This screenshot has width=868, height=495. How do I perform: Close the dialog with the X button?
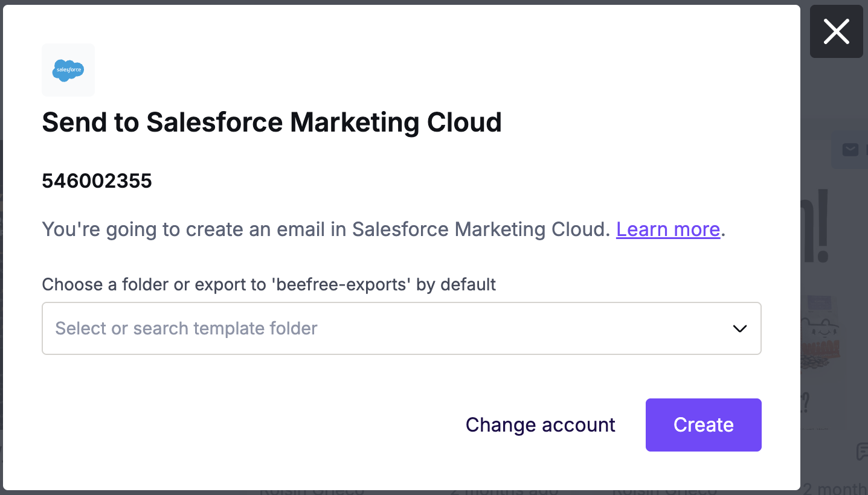836,31
